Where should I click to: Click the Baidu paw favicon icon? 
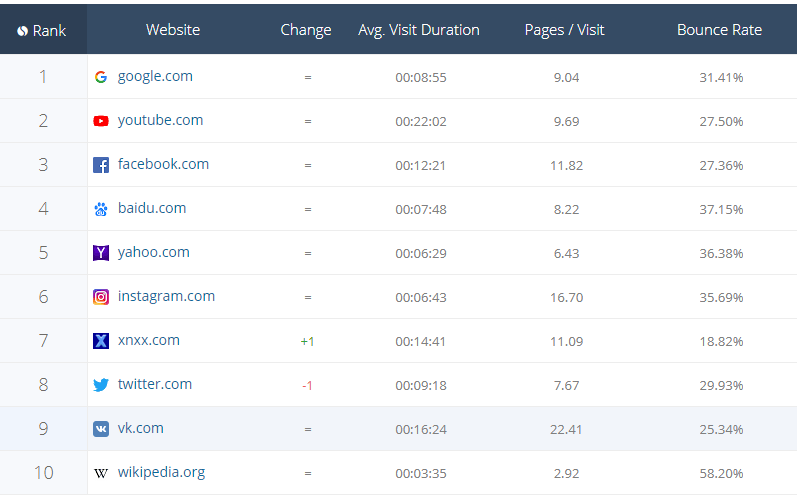pos(101,209)
